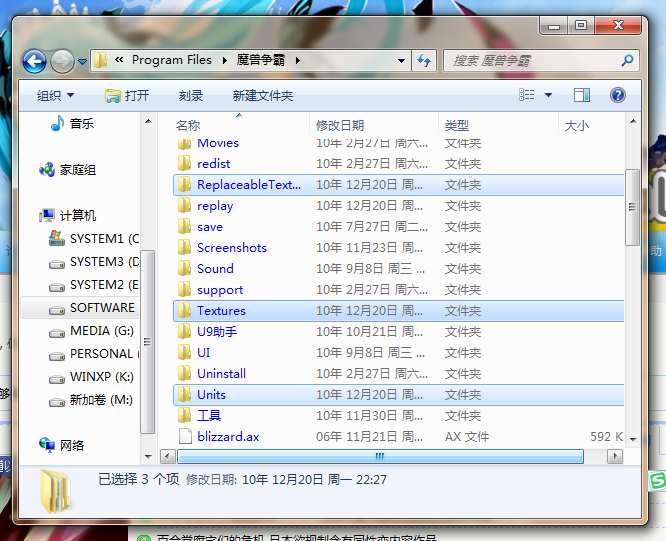Click the search magnifier icon
666x541 pixels.
tap(627, 61)
